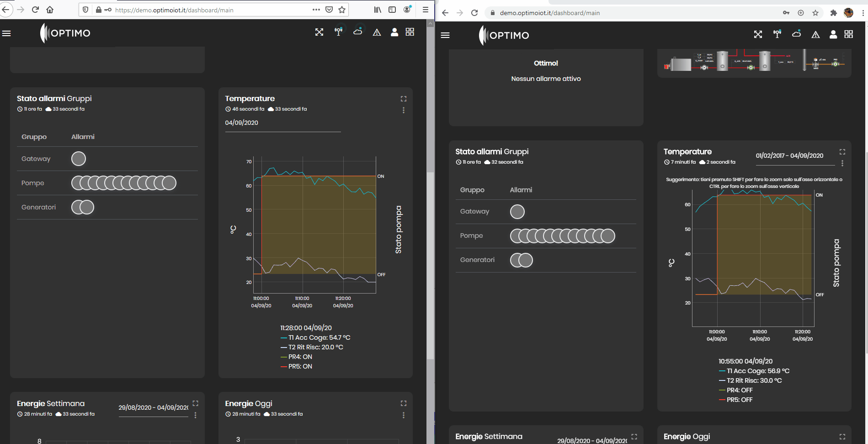Click 'PR5: ON' legend in left chart

click(296, 366)
